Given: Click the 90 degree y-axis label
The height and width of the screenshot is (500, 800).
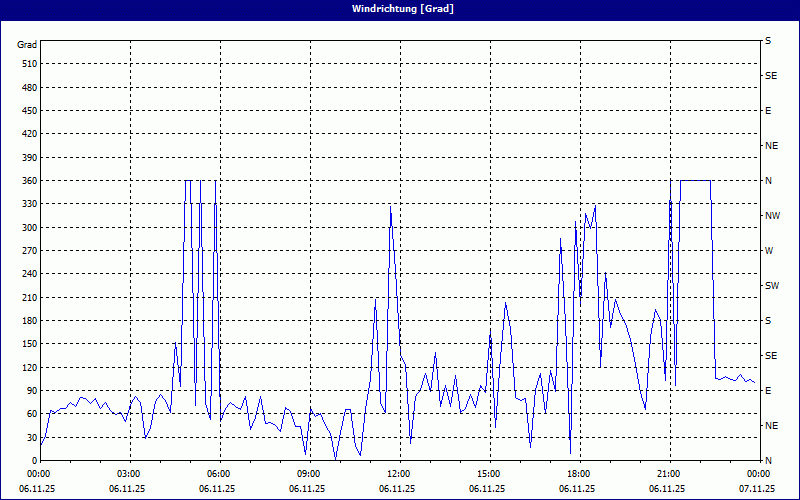Looking at the screenshot, I should pos(30,391).
